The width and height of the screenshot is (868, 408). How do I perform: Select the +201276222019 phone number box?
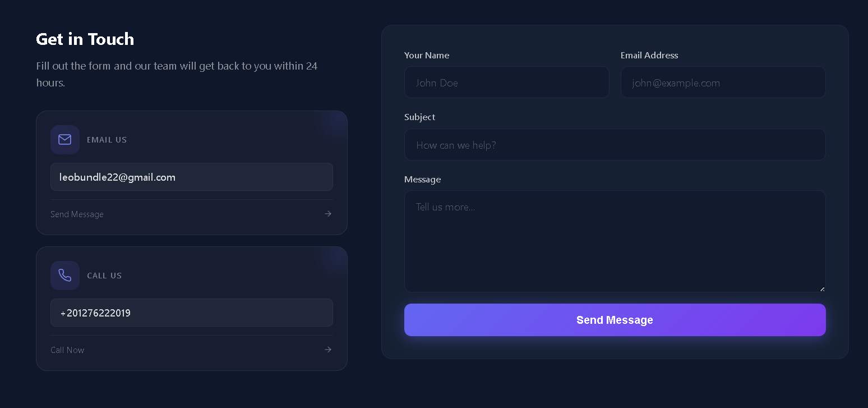(192, 313)
